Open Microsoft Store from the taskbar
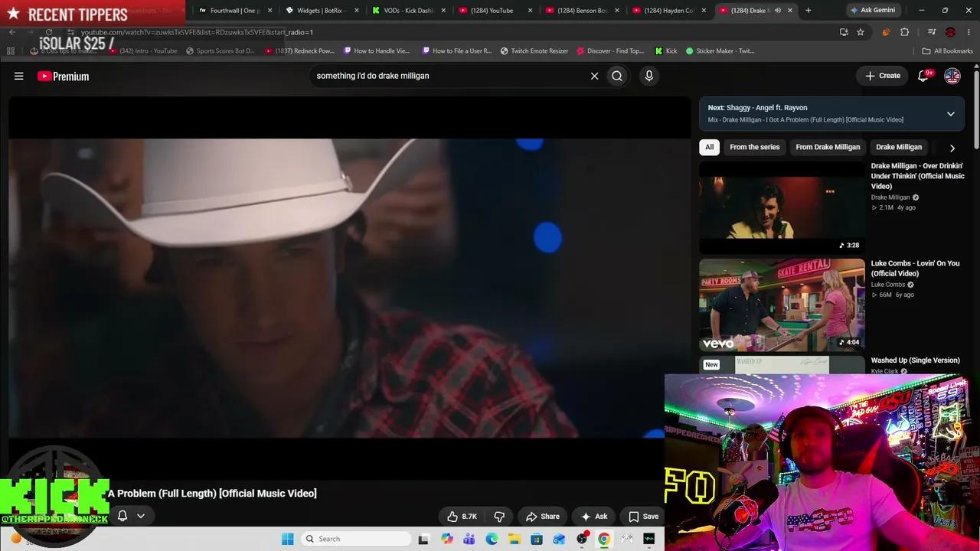 point(537,539)
